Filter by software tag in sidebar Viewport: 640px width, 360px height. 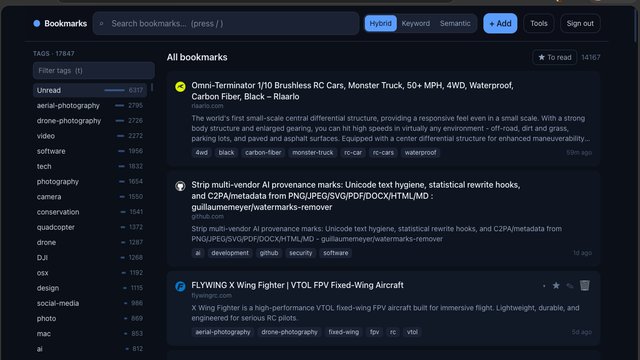coord(90,151)
